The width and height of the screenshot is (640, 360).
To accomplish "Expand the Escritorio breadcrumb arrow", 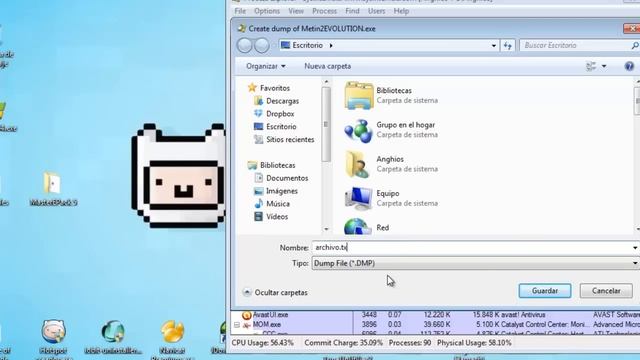I will coord(331,45).
